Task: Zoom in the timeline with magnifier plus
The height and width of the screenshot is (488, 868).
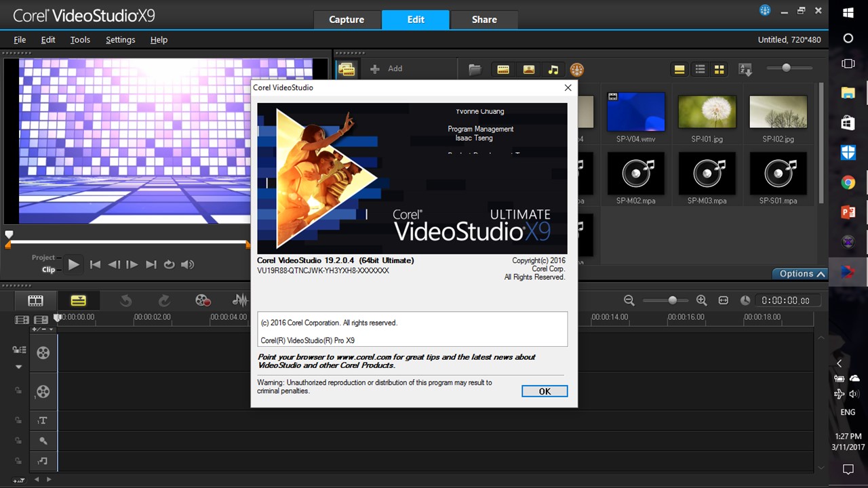Action: 701,300
